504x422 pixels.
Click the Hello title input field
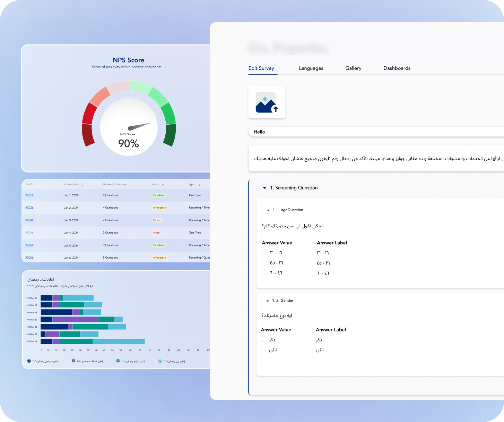click(x=374, y=132)
